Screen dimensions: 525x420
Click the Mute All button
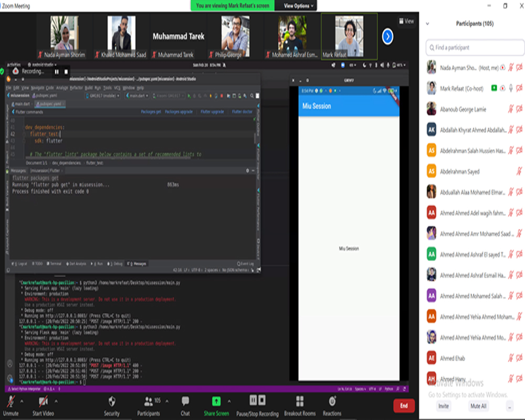pos(478,406)
